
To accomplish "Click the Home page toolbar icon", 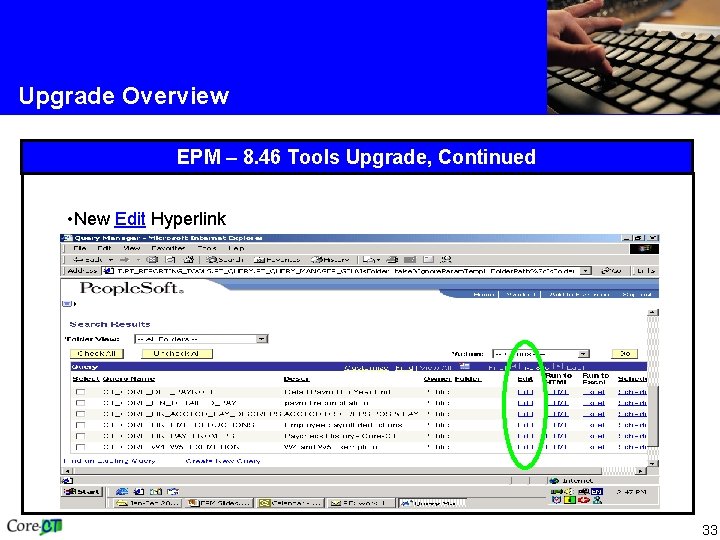I will [188, 259].
